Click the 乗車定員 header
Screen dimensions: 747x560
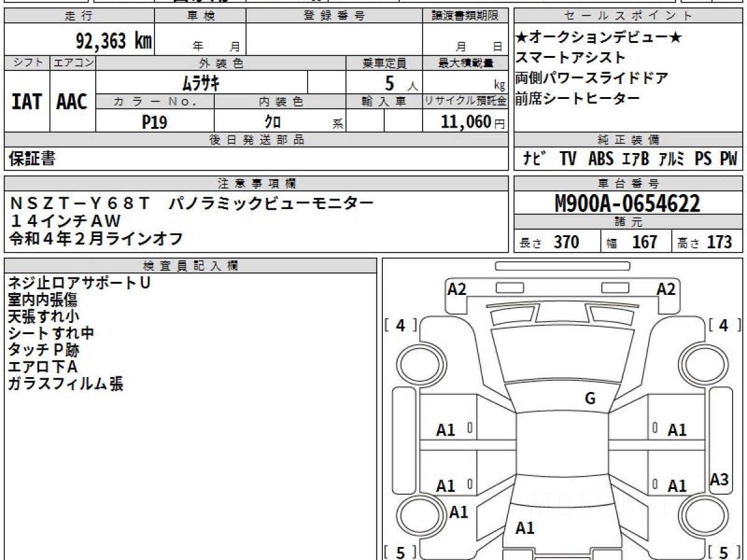(384, 63)
